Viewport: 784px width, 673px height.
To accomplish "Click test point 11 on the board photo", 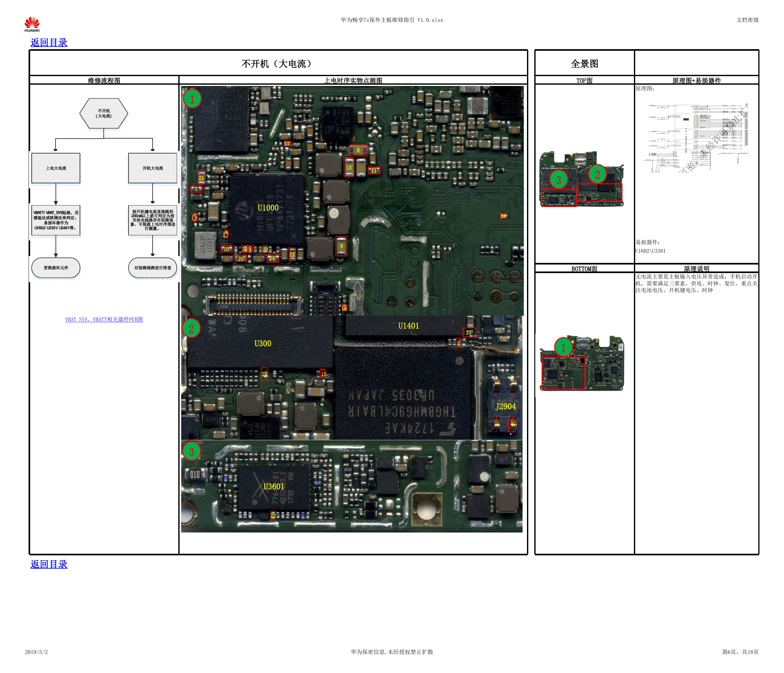I will click(374, 171).
